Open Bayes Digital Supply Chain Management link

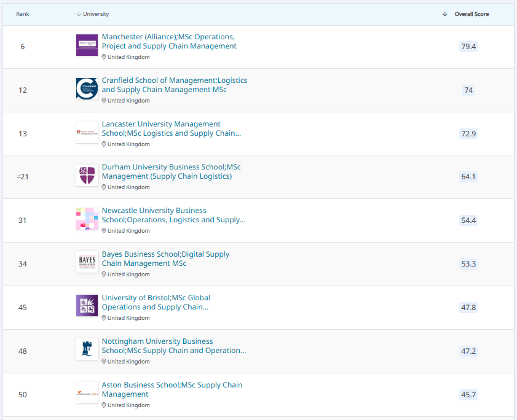(165, 259)
